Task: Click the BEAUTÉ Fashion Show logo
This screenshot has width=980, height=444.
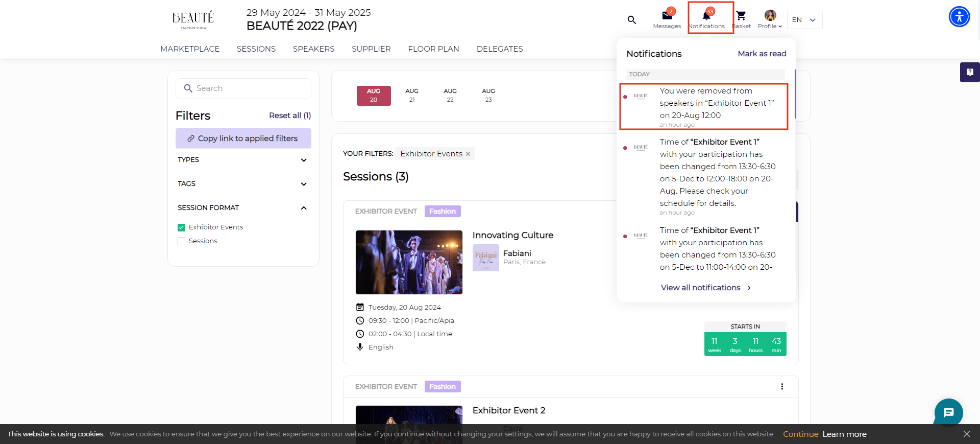Action: [193, 20]
